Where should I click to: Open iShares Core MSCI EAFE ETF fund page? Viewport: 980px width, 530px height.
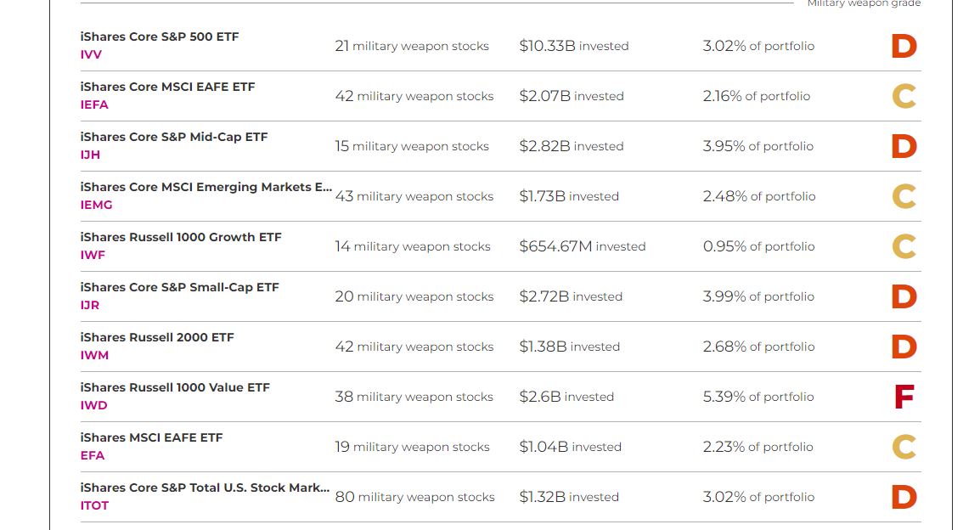coord(167,87)
